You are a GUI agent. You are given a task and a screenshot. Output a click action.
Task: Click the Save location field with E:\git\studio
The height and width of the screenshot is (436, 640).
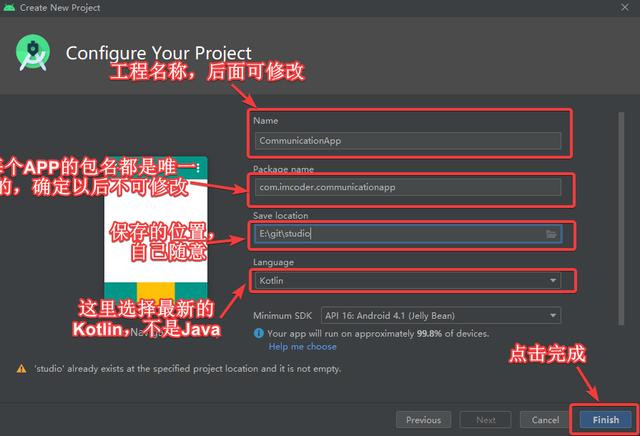[408, 234]
